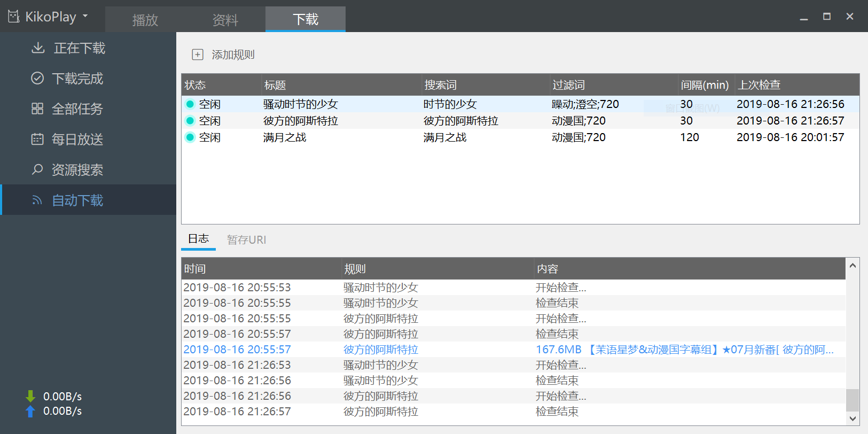Click the 自动下载 RSS feed icon

click(x=37, y=200)
